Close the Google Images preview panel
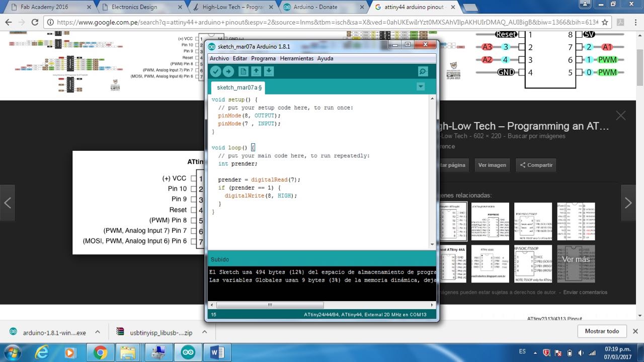 [x=621, y=116]
